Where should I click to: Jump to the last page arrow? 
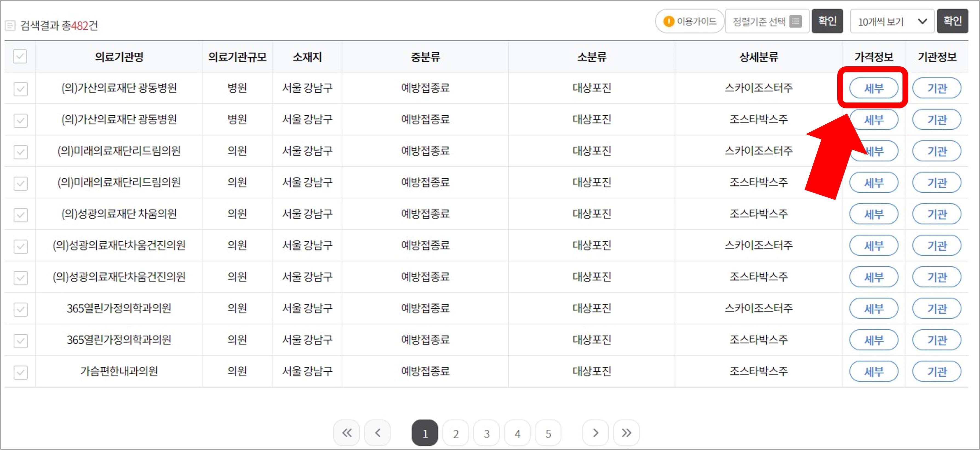(626, 433)
